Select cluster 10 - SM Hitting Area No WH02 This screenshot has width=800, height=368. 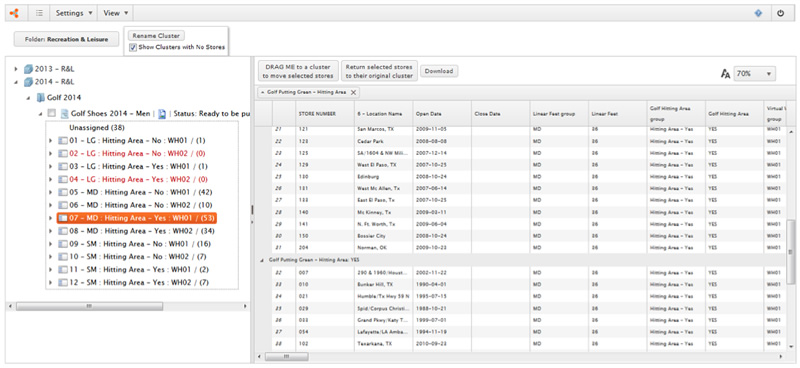pos(139,257)
